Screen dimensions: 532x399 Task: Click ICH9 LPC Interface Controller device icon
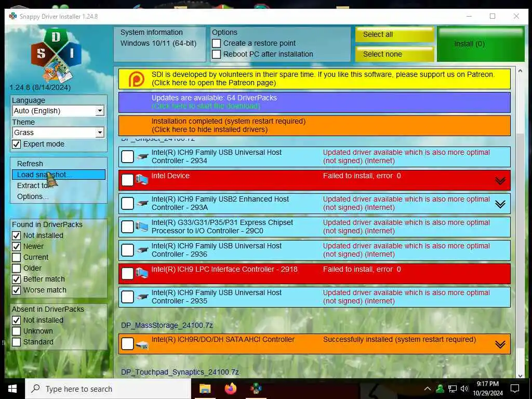tap(142, 273)
